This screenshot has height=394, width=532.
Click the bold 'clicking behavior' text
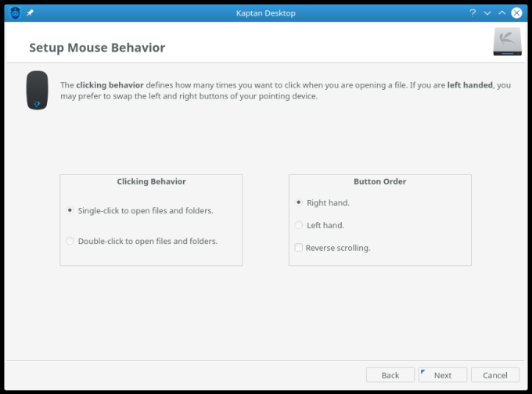pos(110,85)
